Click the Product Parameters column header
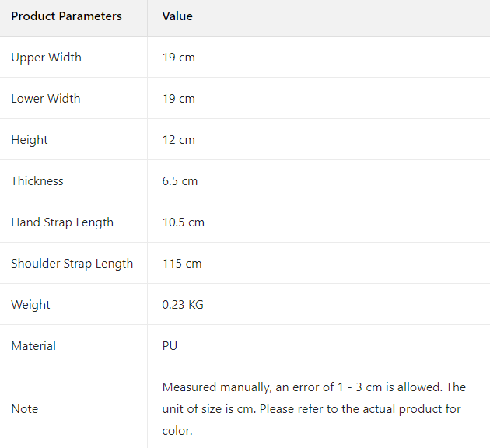 tap(66, 16)
